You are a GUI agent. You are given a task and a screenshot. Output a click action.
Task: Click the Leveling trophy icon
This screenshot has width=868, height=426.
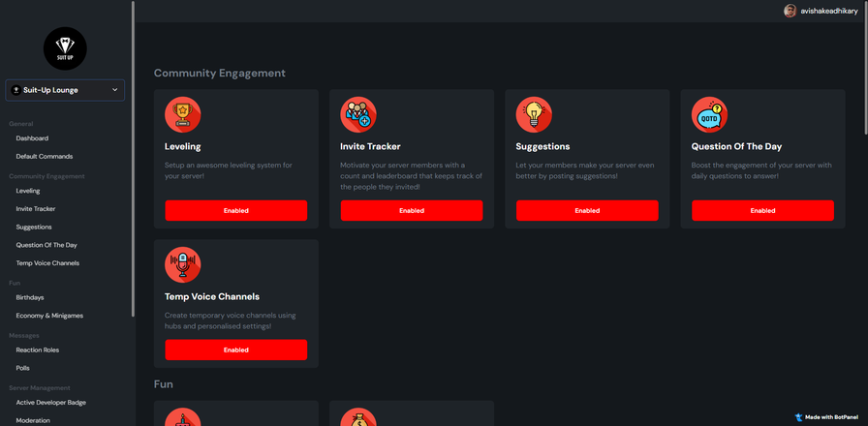(x=182, y=115)
